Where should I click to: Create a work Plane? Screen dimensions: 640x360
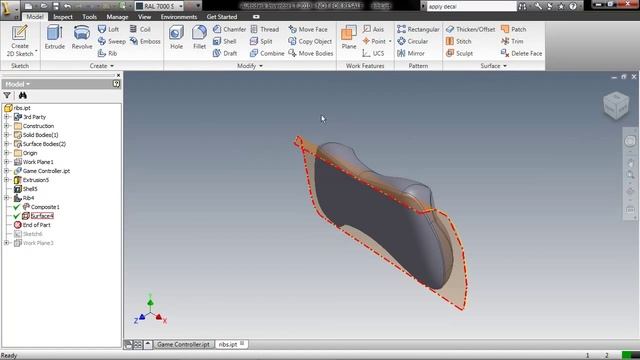[349, 37]
